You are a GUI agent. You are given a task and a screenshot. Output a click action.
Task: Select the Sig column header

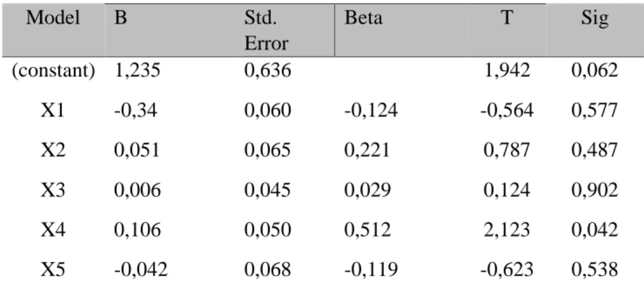click(594, 19)
